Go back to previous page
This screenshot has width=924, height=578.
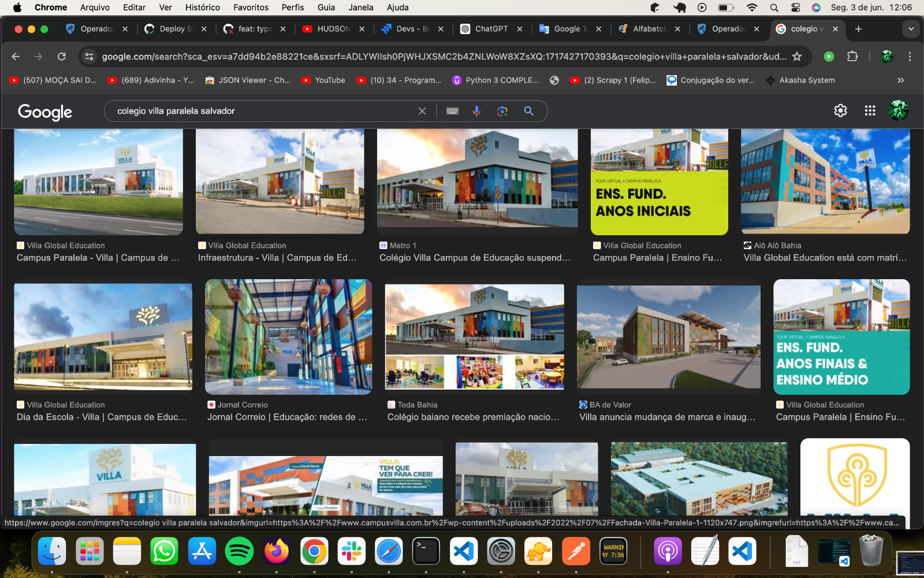coord(16,57)
